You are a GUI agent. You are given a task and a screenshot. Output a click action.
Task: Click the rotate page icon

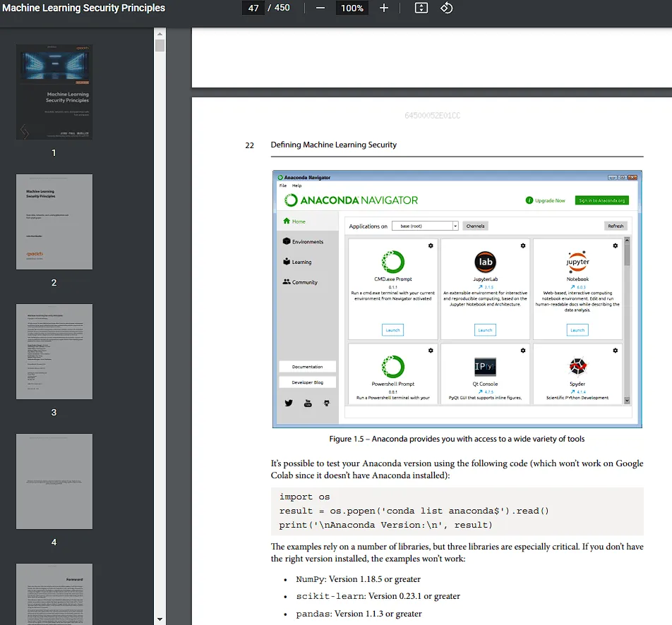[x=446, y=8]
